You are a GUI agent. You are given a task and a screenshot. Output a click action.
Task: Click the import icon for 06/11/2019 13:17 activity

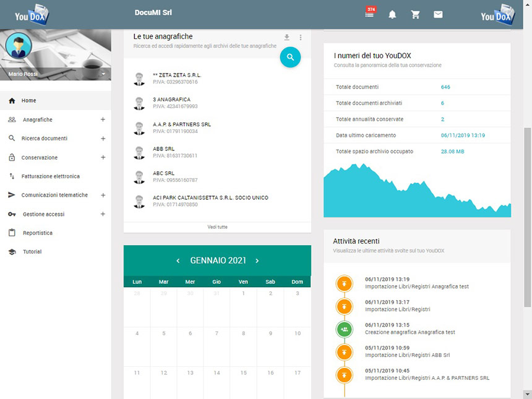(345, 306)
